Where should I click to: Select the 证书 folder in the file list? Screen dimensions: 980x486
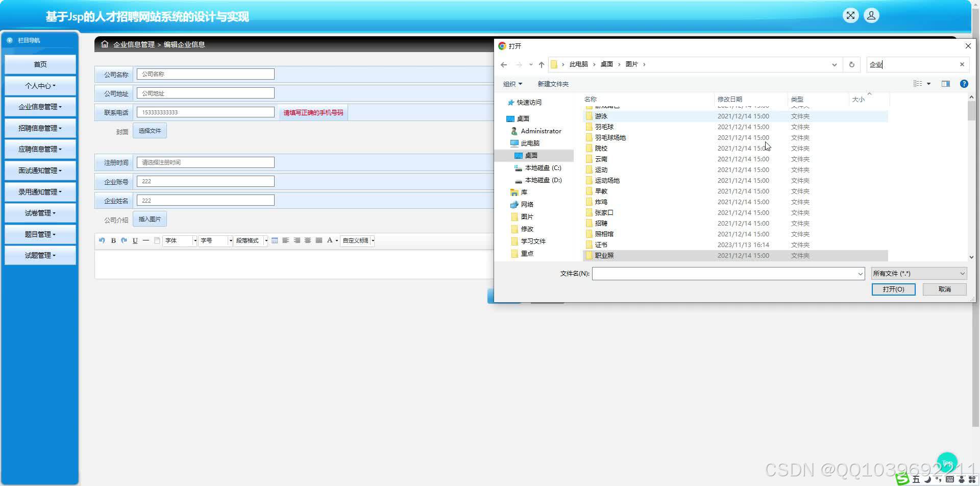(x=735, y=245)
